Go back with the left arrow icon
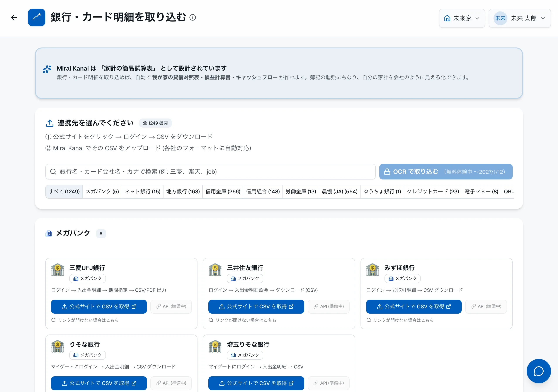Image resolution: width=558 pixels, height=392 pixels. tap(14, 17)
